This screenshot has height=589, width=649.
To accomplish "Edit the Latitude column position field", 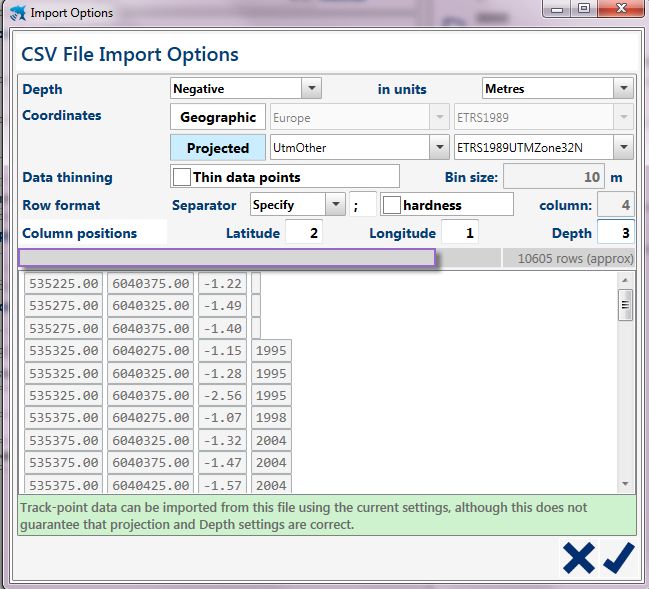I will 303,233.
